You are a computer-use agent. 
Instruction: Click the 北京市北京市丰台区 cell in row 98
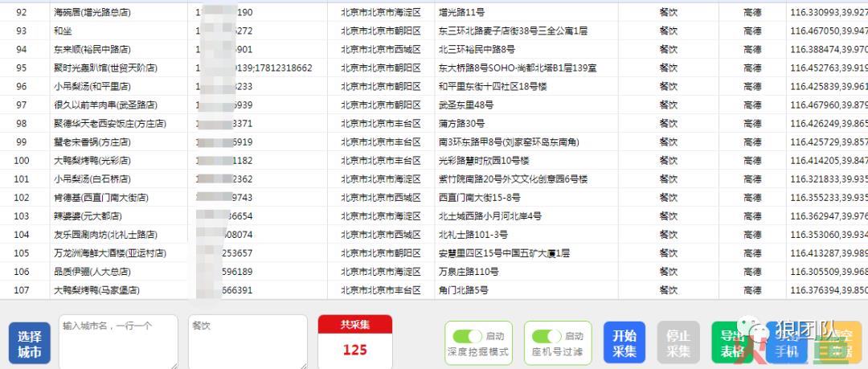[381, 124]
